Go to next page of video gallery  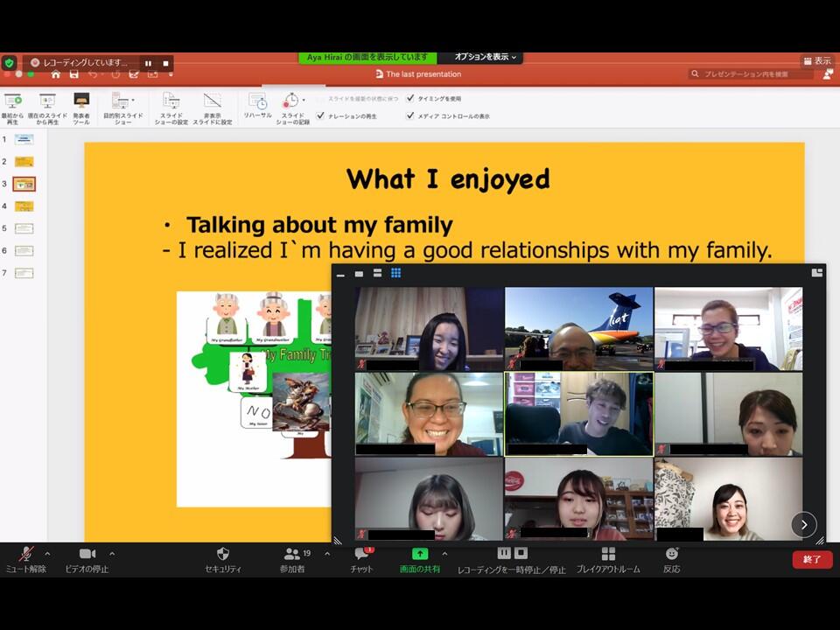coord(803,524)
